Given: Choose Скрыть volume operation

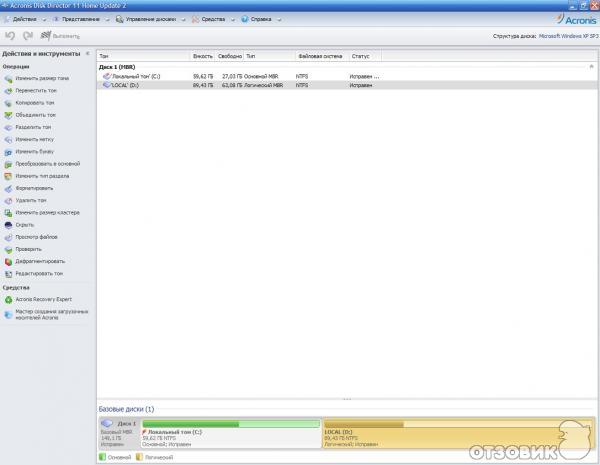Looking at the screenshot, I should click(20, 225).
